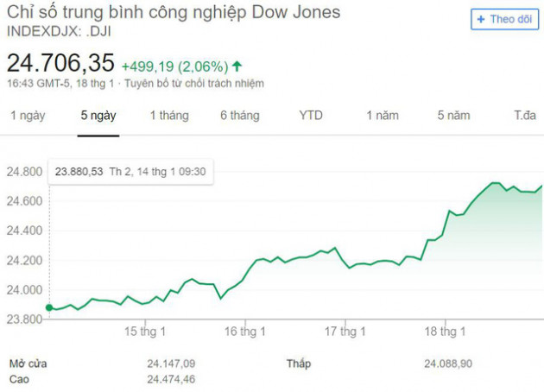Open the T.đa maximum range tab
The width and height of the screenshot is (544, 392).
[x=525, y=115]
